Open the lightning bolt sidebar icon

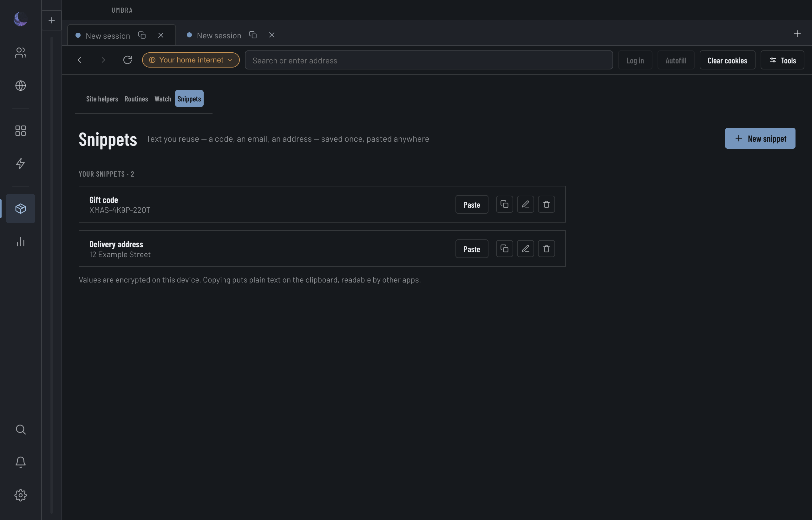(21, 164)
